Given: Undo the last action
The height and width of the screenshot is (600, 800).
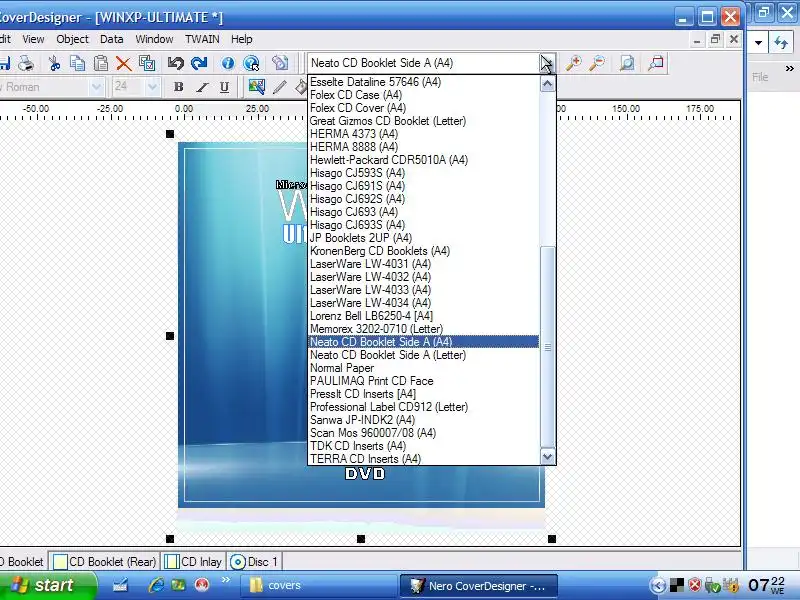Looking at the screenshot, I should click(176, 63).
